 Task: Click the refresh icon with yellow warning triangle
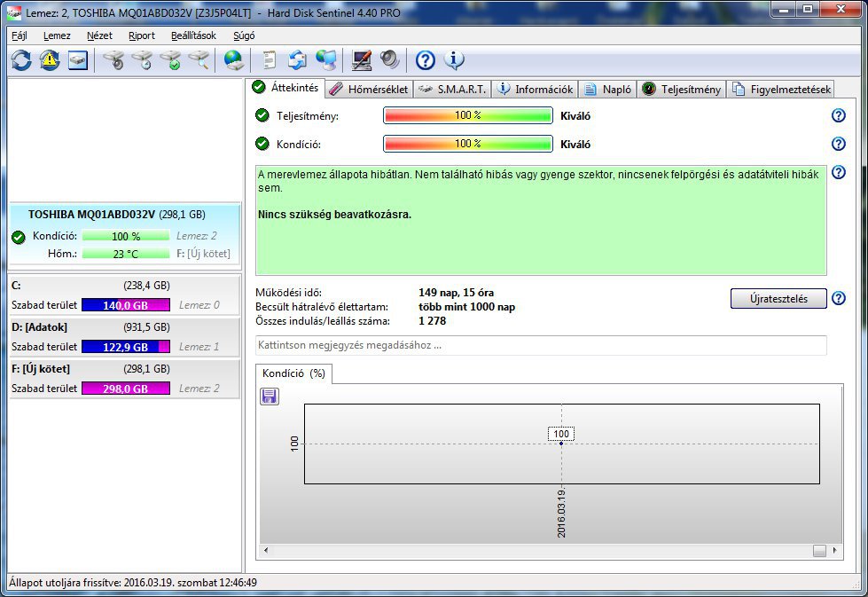point(50,59)
